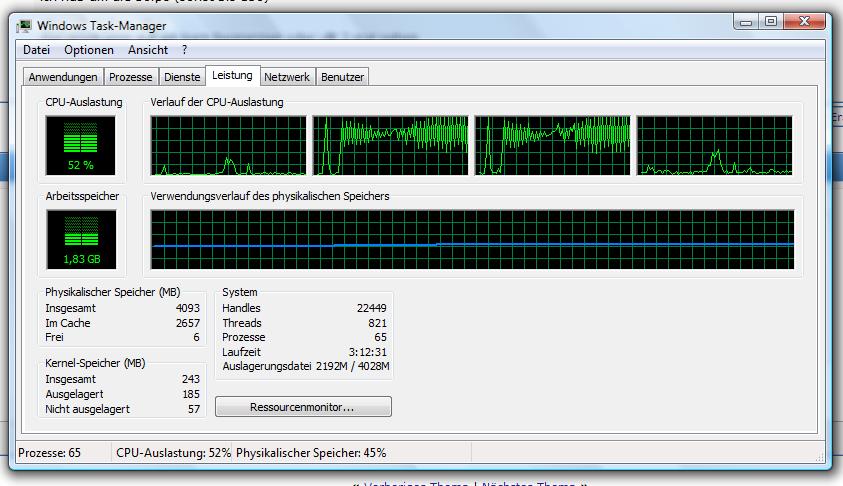Minimize the Task-Manager window
This screenshot has width=843, height=486.
click(746, 22)
